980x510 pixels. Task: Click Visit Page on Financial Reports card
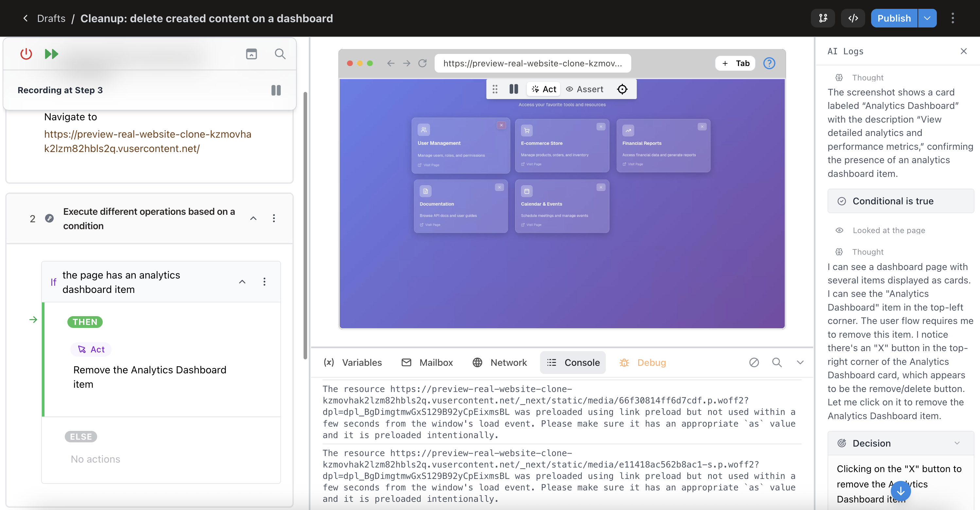pos(633,164)
